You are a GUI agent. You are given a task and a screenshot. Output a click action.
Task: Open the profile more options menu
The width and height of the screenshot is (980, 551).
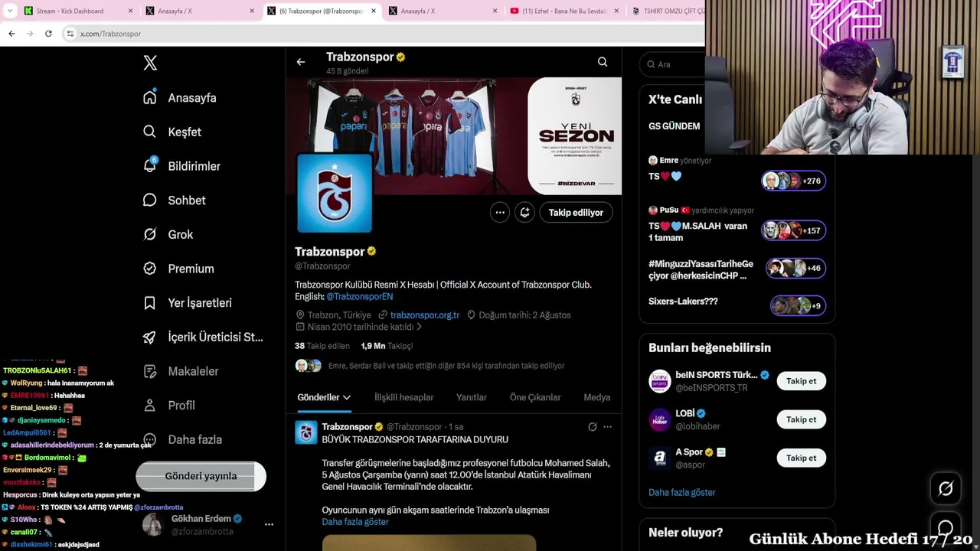pos(500,213)
